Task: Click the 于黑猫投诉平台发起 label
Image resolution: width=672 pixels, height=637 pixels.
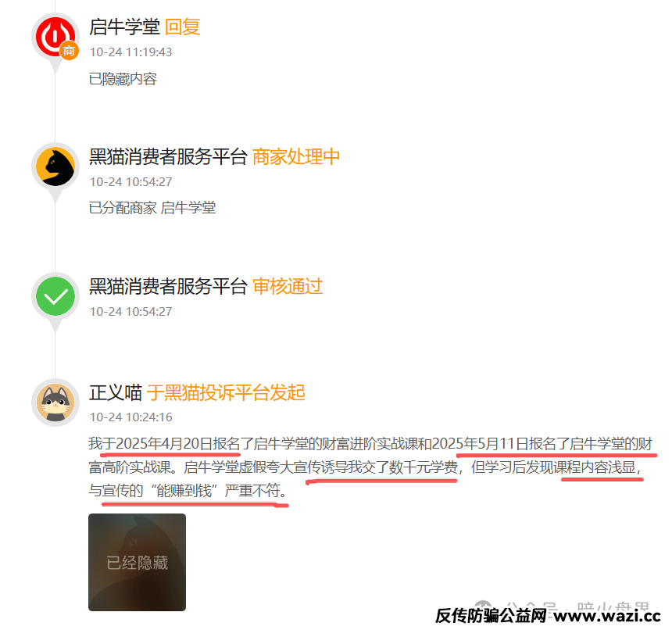Action: tap(225, 392)
